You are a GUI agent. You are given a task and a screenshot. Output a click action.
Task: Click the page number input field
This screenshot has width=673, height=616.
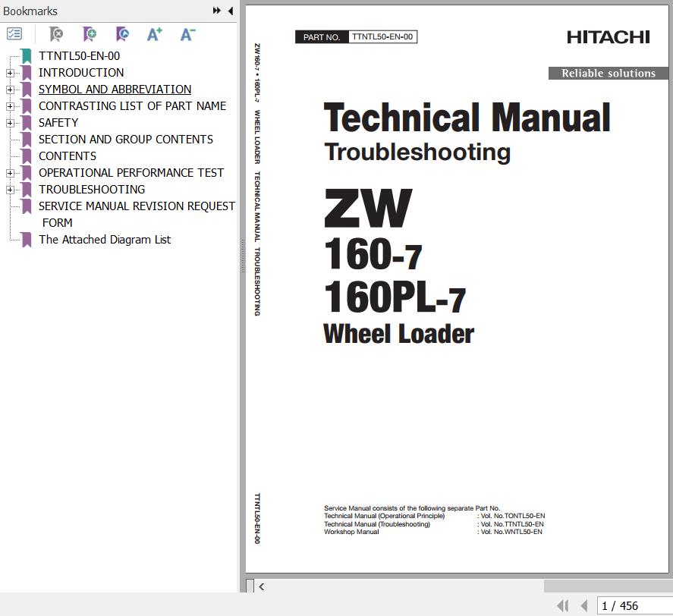click(x=634, y=605)
